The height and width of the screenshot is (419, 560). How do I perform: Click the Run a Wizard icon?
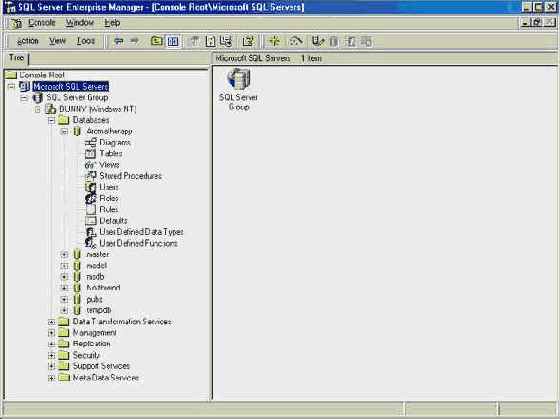(x=296, y=41)
